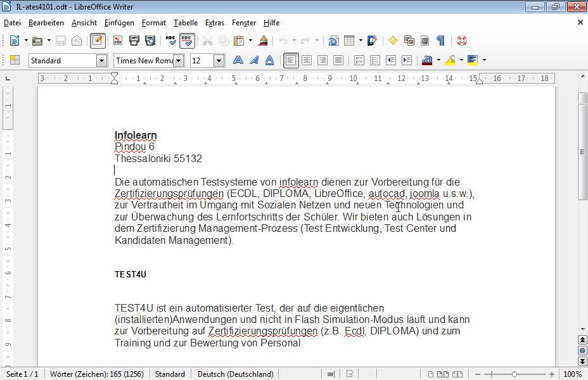The image size is (588, 380).
Task: Click the New Document icon
Action: tap(14, 41)
